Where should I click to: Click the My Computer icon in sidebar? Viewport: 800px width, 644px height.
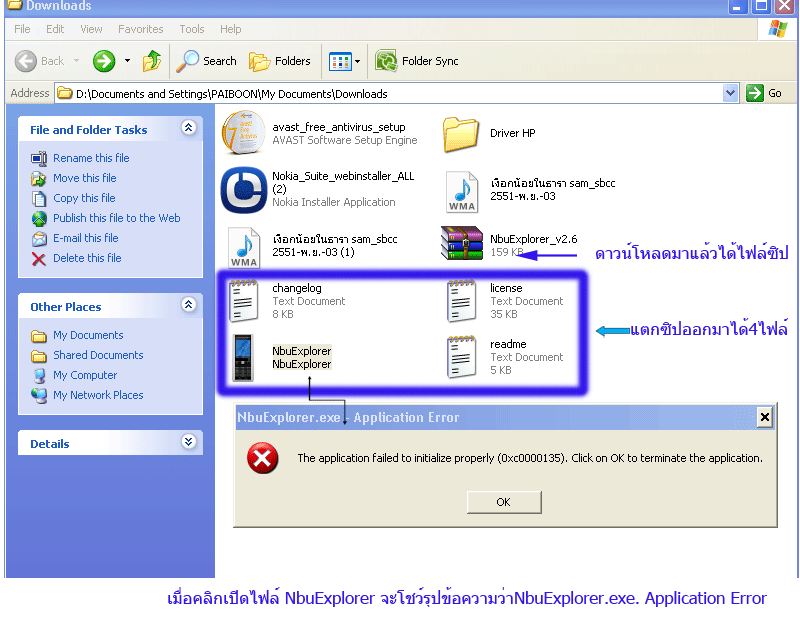39,376
